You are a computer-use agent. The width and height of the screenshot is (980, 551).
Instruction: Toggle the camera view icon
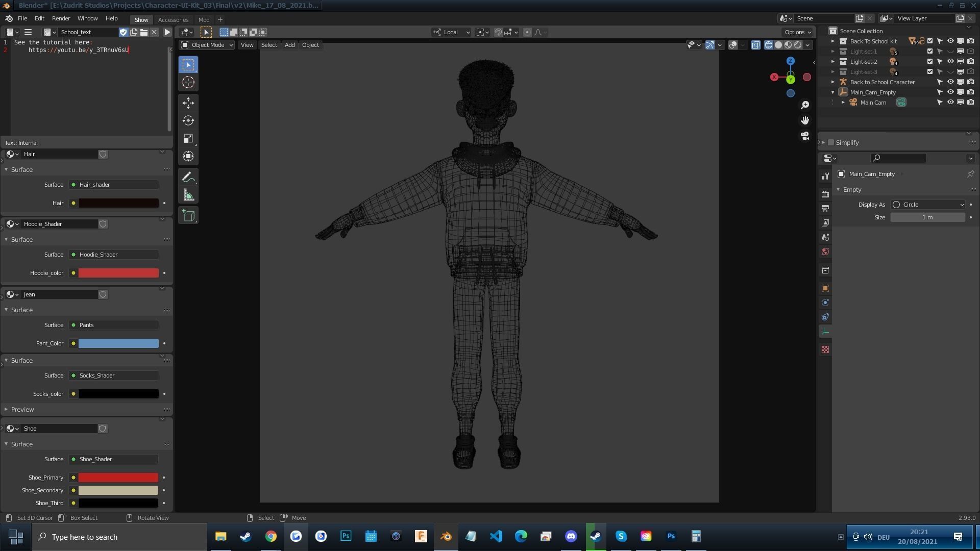[x=805, y=136]
